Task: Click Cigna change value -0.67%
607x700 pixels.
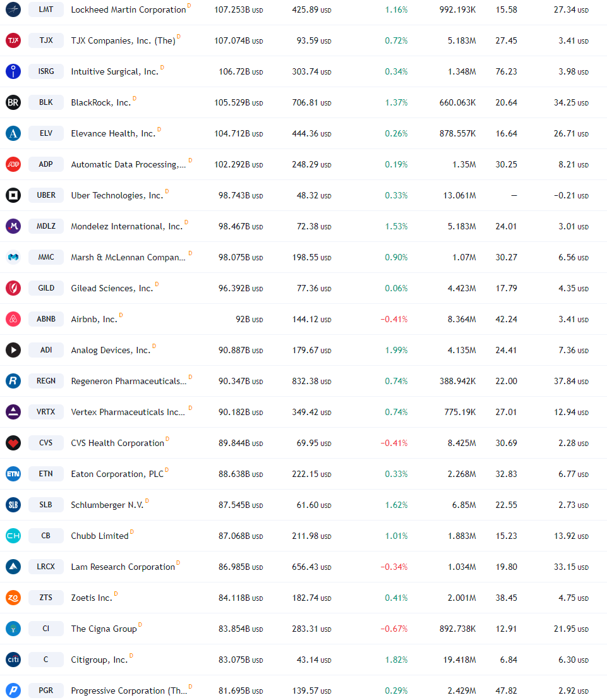Action: point(394,629)
